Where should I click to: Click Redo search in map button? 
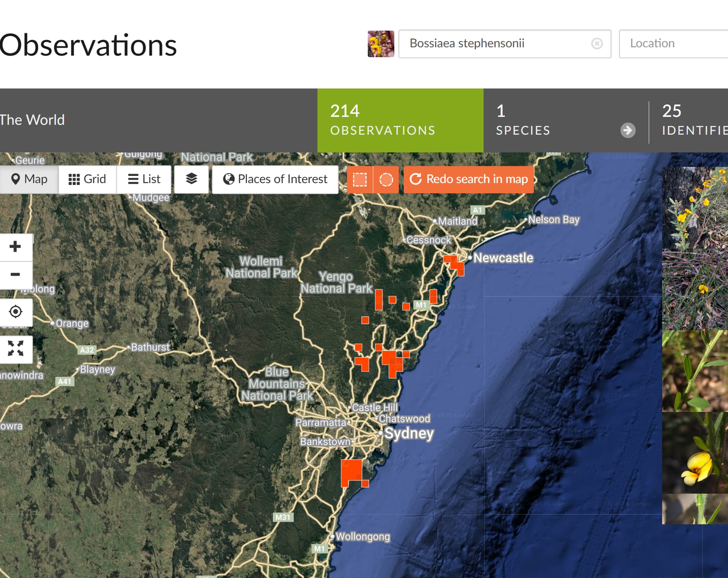[x=469, y=179]
